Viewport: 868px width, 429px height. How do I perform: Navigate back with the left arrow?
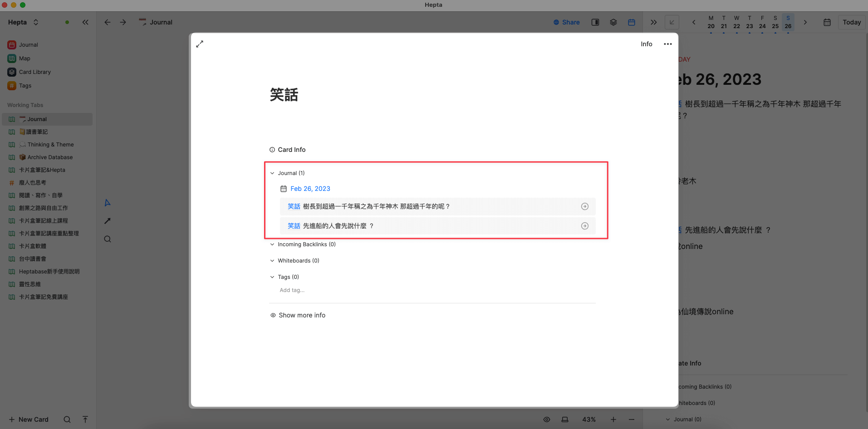click(x=108, y=22)
